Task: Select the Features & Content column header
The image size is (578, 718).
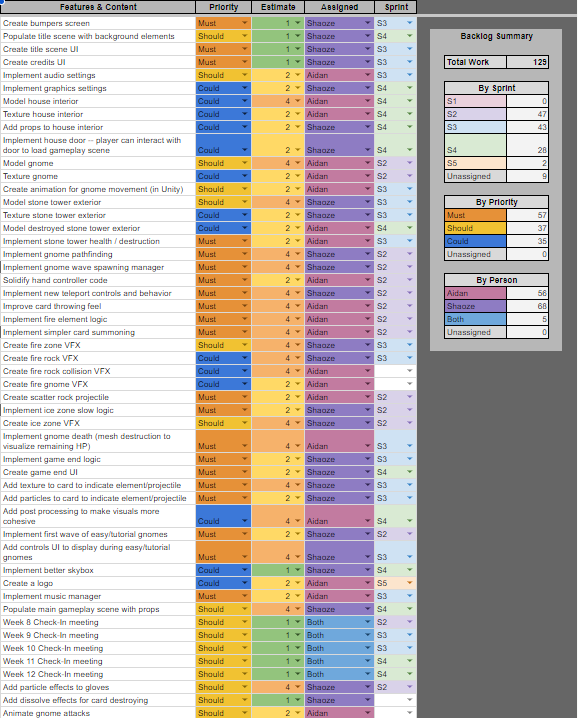Action: pyautogui.click(x=98, y=7)
